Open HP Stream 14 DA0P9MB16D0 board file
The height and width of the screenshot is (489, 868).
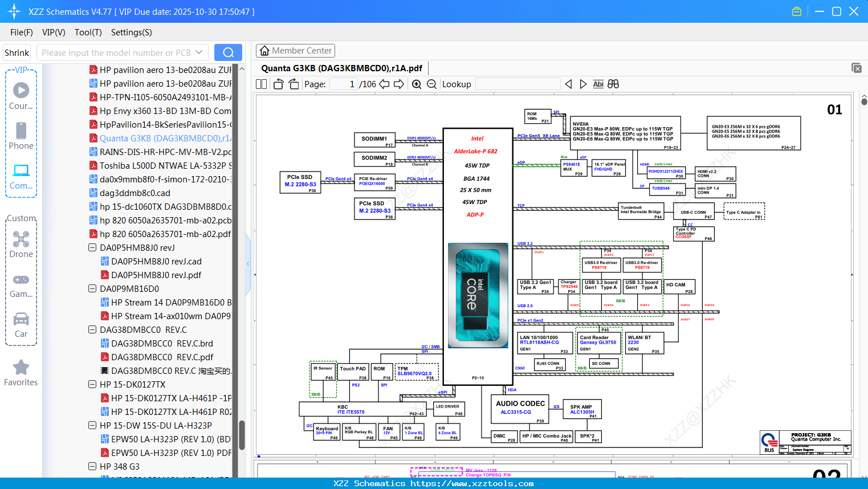(166, 303)
